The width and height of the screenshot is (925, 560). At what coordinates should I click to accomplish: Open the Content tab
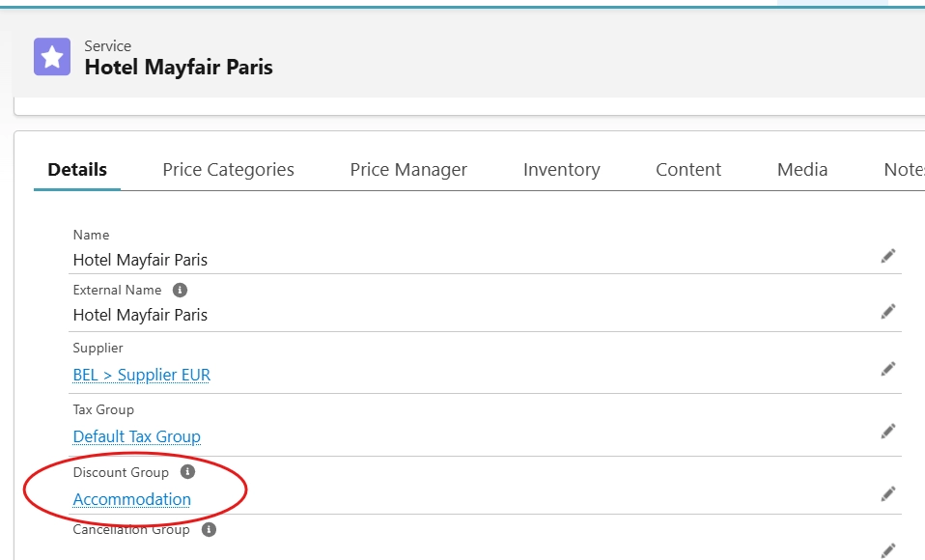pos(688,170)
